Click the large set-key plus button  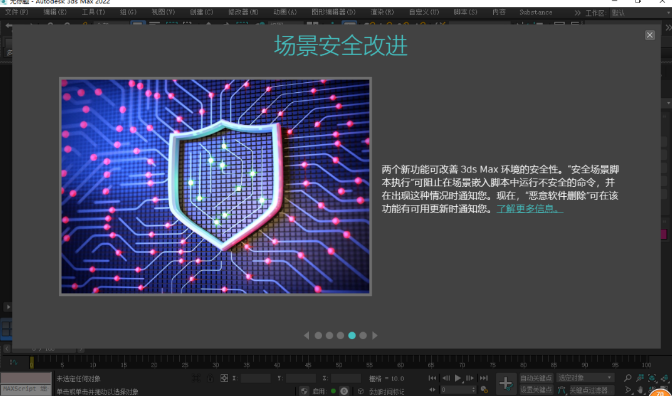[x=506, y=384]
